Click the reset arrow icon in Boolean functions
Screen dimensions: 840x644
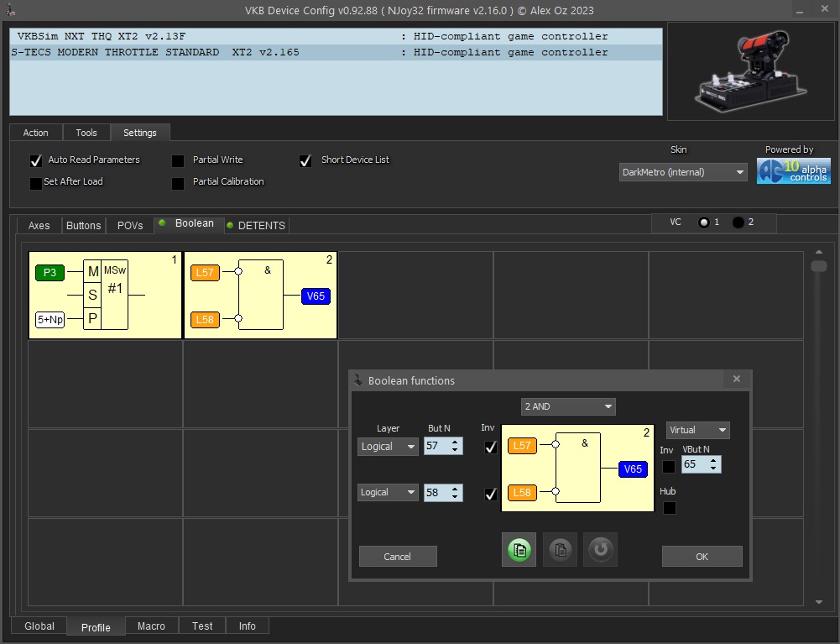click(601, 550)
